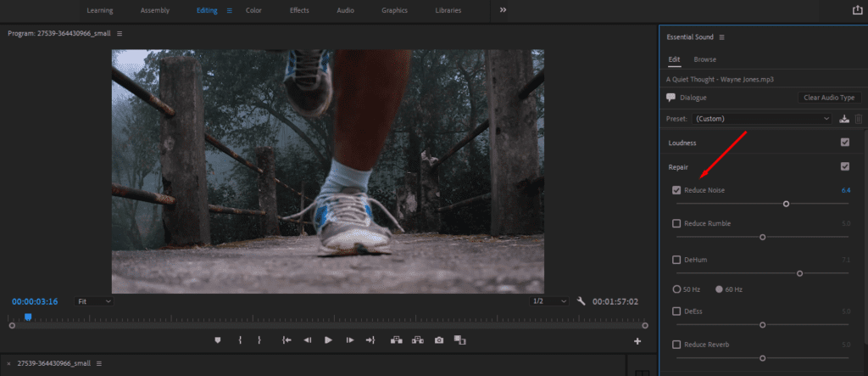Click the Mark Out button
Screen dimensions: 868x376
coord(259,340)
